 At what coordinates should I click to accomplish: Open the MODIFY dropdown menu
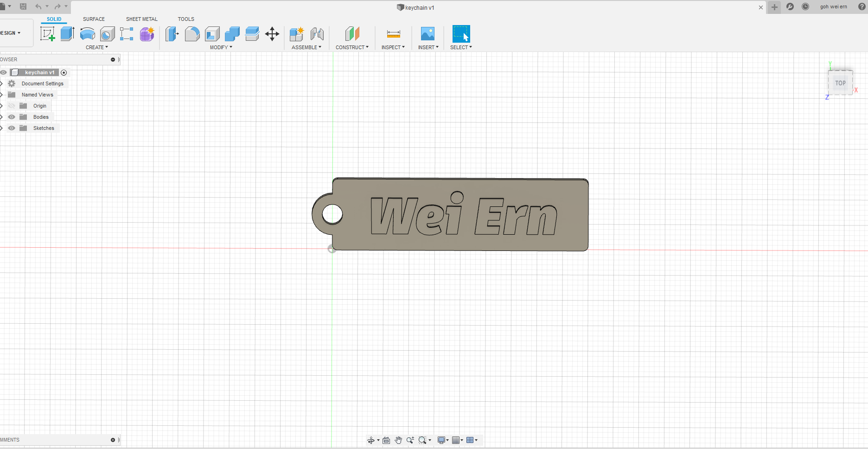(x=221, y=47)
